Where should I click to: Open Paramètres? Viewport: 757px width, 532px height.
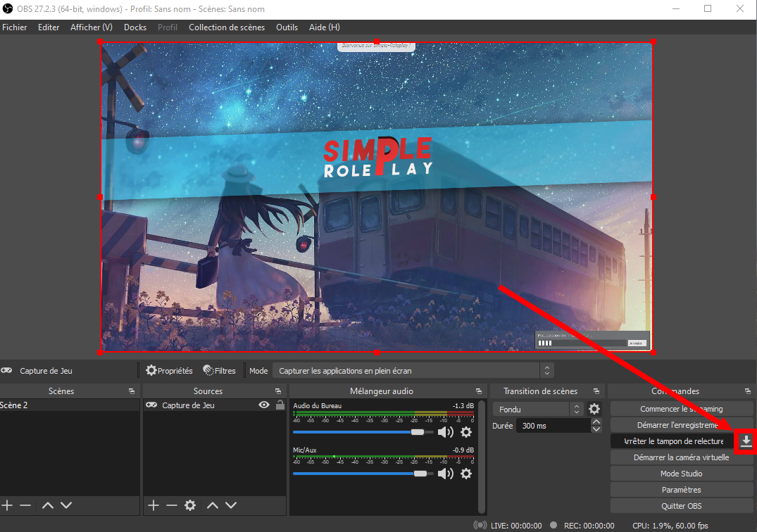point(681,490)
